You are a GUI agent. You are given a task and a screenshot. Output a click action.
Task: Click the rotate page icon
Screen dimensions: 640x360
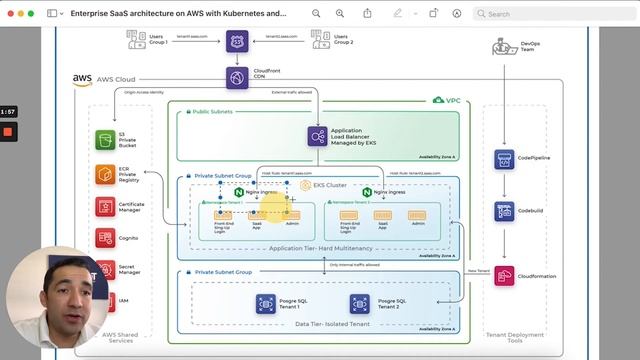click(433, 13)
